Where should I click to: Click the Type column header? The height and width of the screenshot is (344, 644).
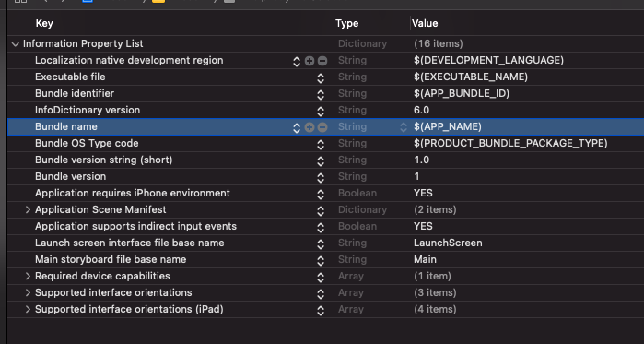(347, 23)
